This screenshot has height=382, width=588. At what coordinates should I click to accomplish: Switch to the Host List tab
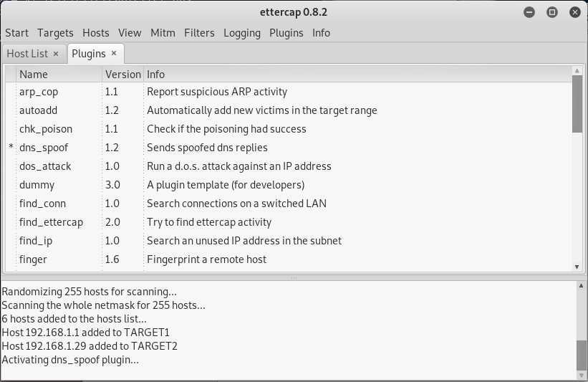[27, 54]
